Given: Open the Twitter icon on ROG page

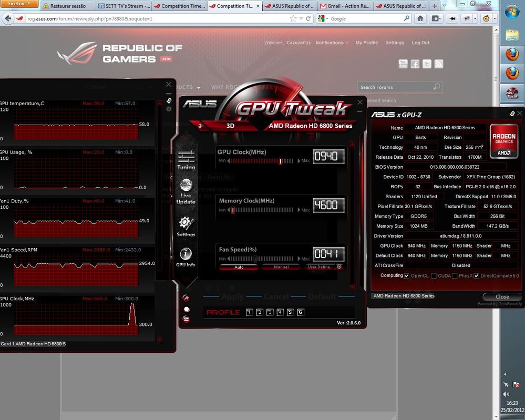Looking at the screenshot, I should 427,64.
